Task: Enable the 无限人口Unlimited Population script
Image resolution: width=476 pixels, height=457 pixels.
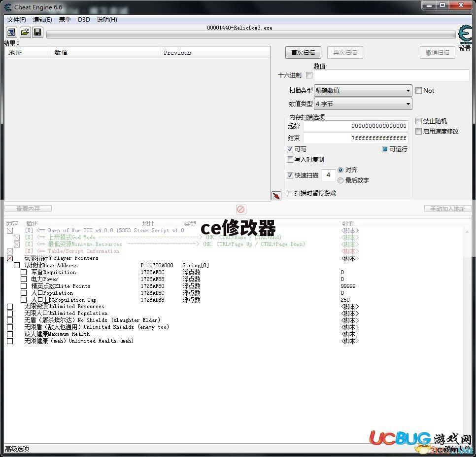Action: tap(10, 314)
